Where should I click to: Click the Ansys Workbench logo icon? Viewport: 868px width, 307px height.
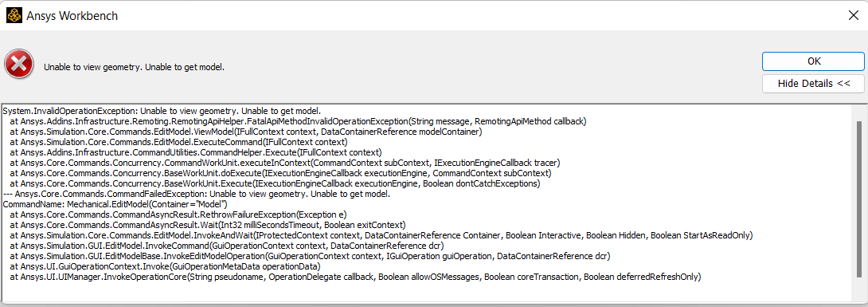[14, 15]
